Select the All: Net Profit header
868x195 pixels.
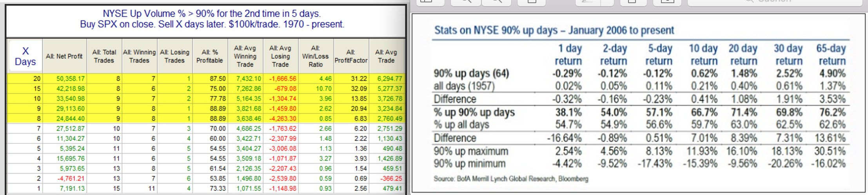64,56
